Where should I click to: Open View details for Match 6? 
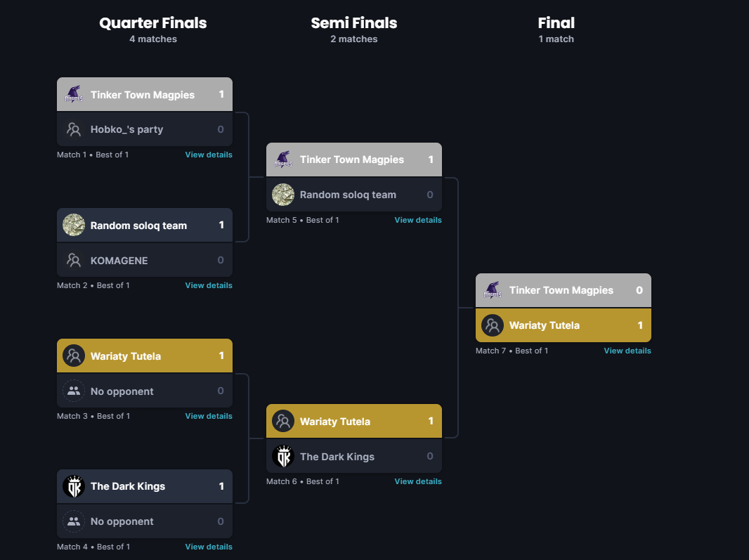[418, 481]
